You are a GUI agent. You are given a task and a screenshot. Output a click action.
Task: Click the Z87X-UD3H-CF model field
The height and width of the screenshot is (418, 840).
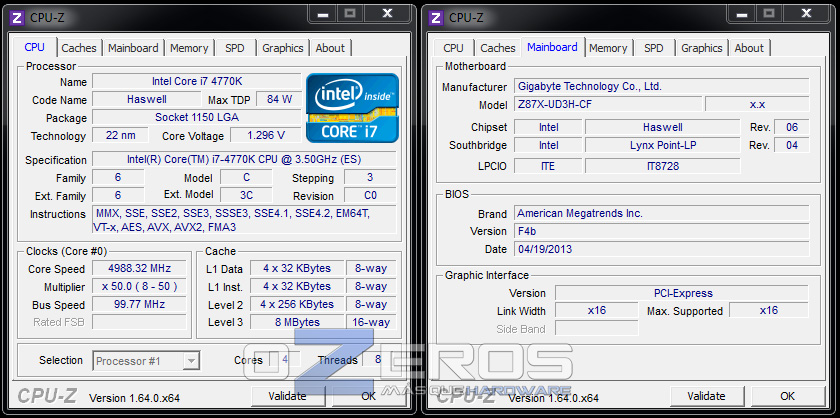pyautogui.click(x=608, y=104)
